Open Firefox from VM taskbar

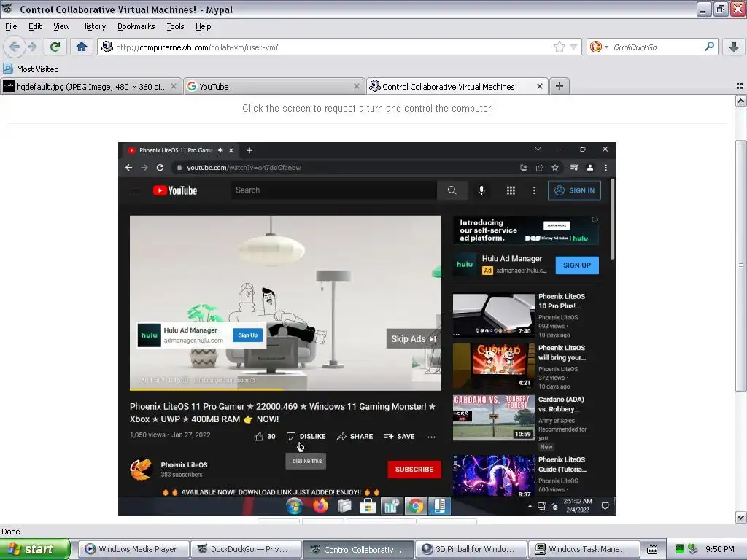320,506
